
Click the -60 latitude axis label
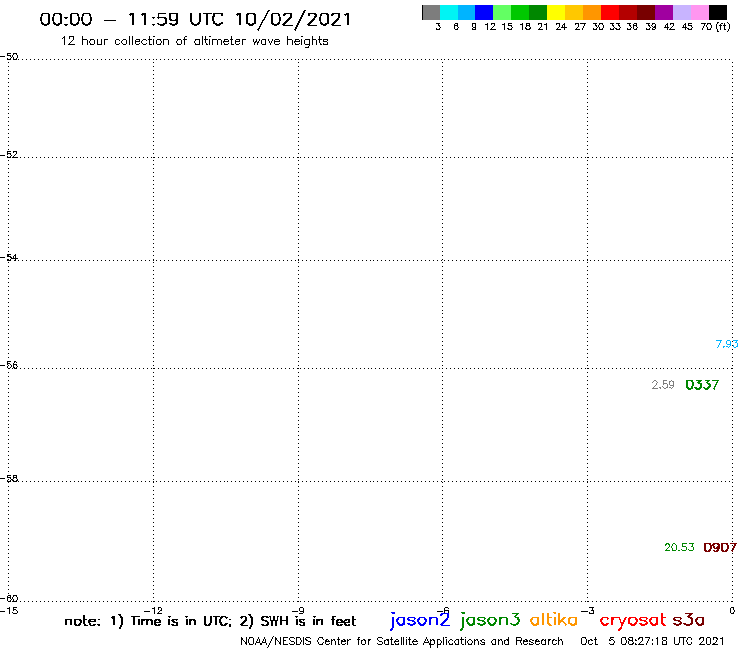9,599
